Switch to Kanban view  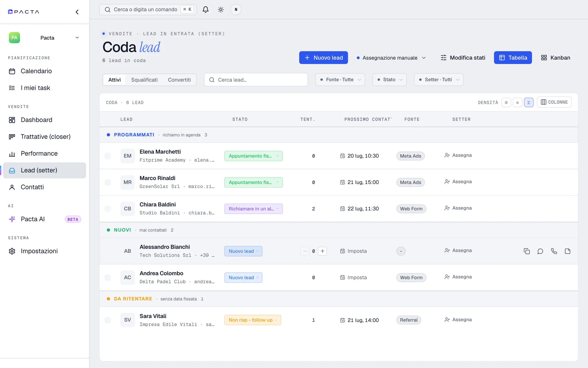[x=556, y=58]
